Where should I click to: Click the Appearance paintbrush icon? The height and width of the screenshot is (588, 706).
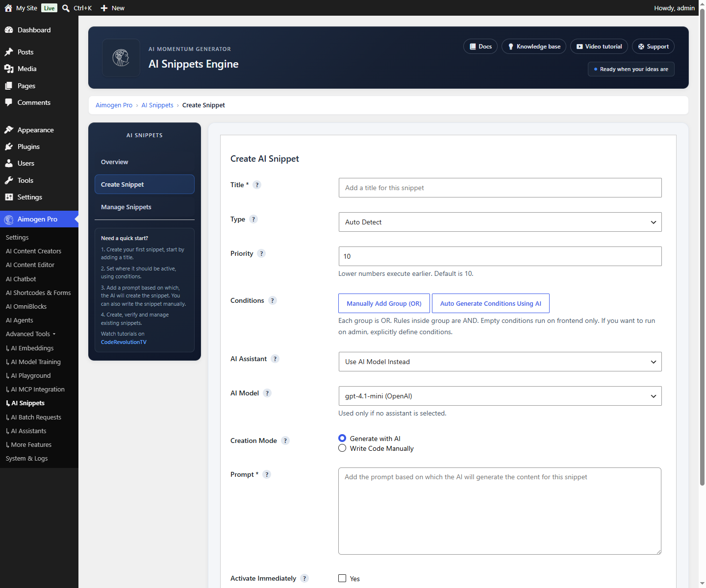[x=9, y=130]
